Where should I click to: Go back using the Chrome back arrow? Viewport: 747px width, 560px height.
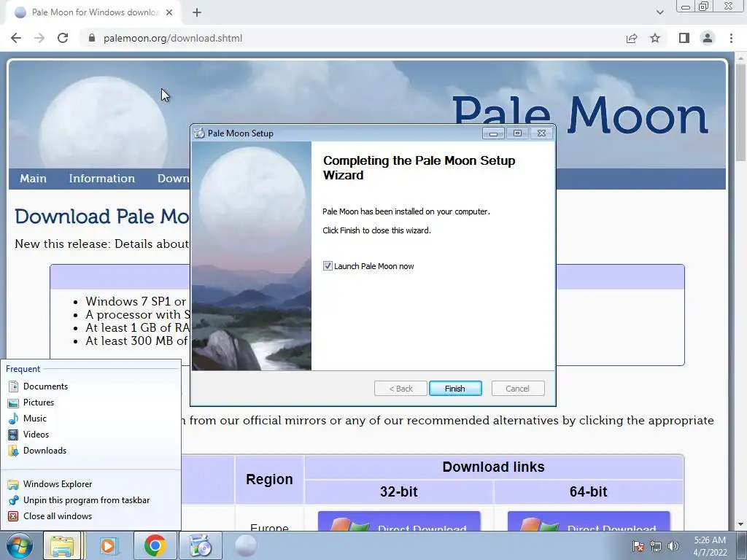(16, 38)
